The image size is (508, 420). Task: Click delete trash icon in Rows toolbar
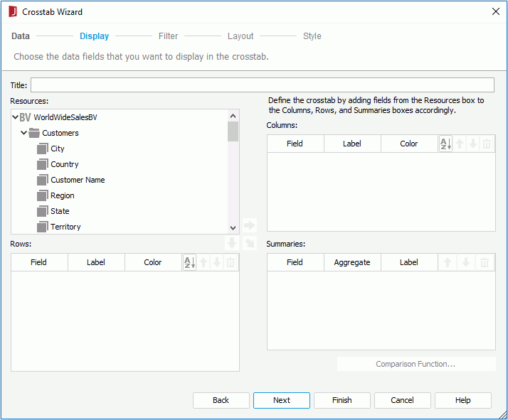point(231,262)
